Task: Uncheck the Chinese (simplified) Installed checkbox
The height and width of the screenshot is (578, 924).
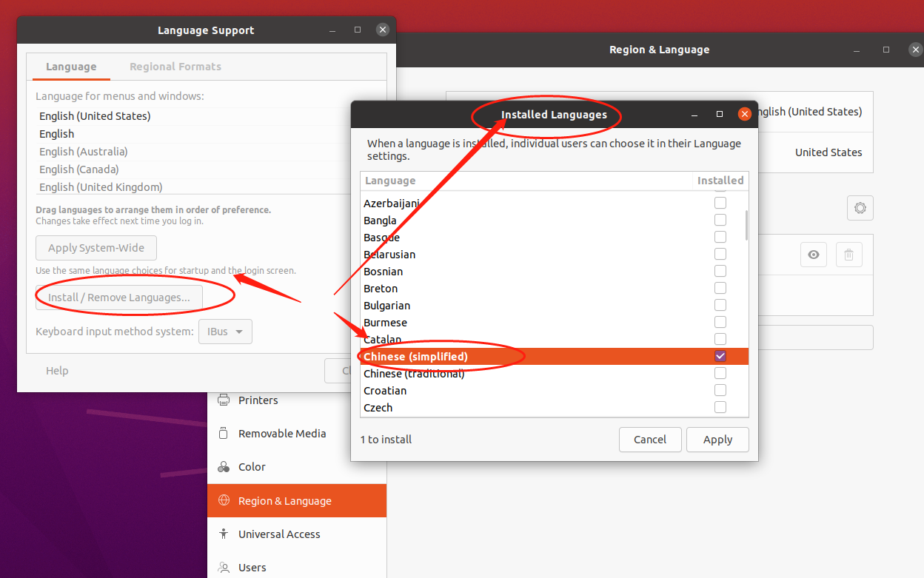Action: 720,356
